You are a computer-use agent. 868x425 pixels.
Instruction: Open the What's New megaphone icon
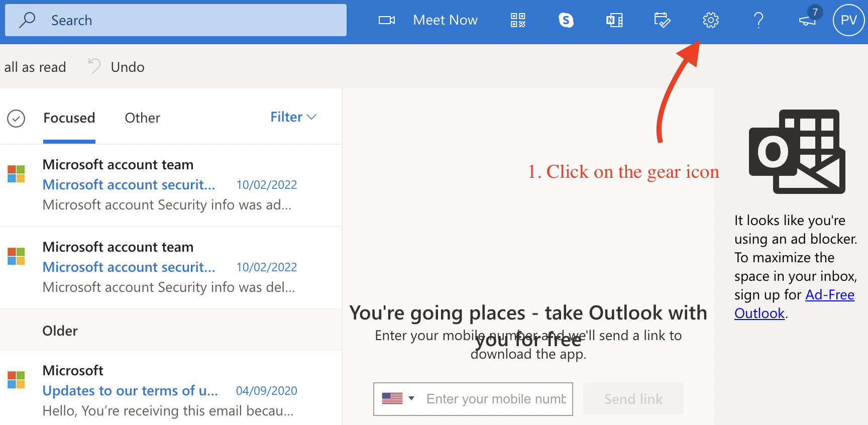[x=807, y=21]
